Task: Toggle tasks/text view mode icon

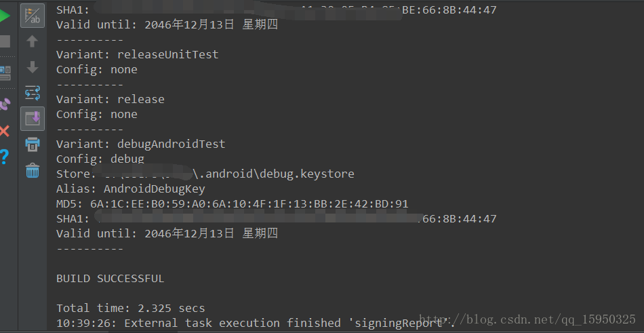Action: 33,16
